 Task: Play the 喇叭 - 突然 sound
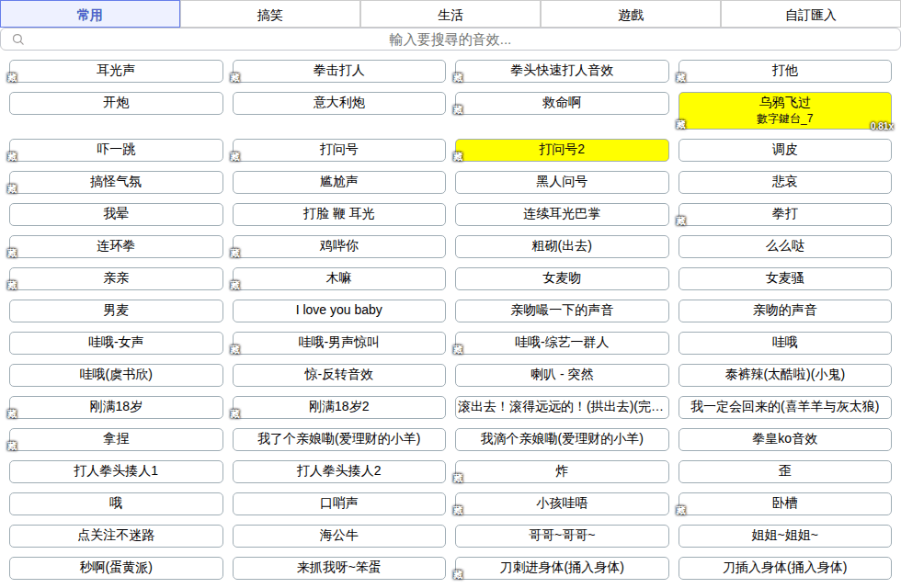pyautogui.click(x=562, y=376)
